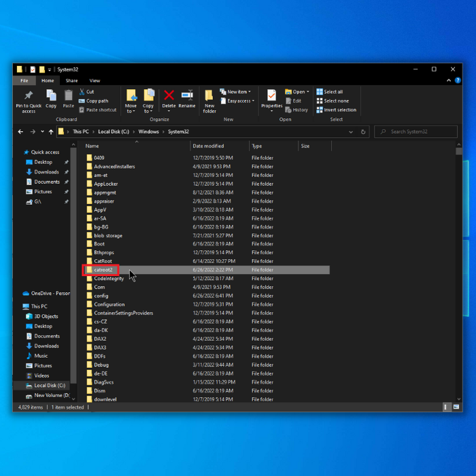Screen dimensions: 476x476
Task: Click the History command
Action: click(296, 110)
